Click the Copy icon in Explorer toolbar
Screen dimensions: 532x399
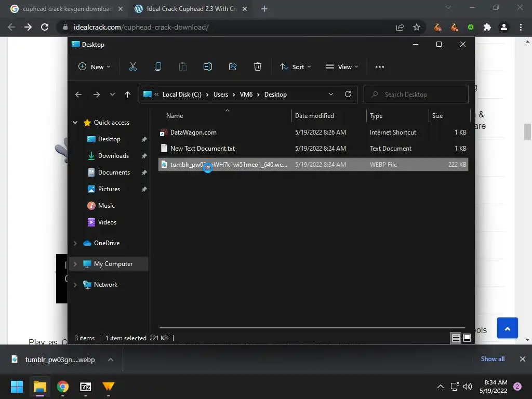[x=158, y=67]
